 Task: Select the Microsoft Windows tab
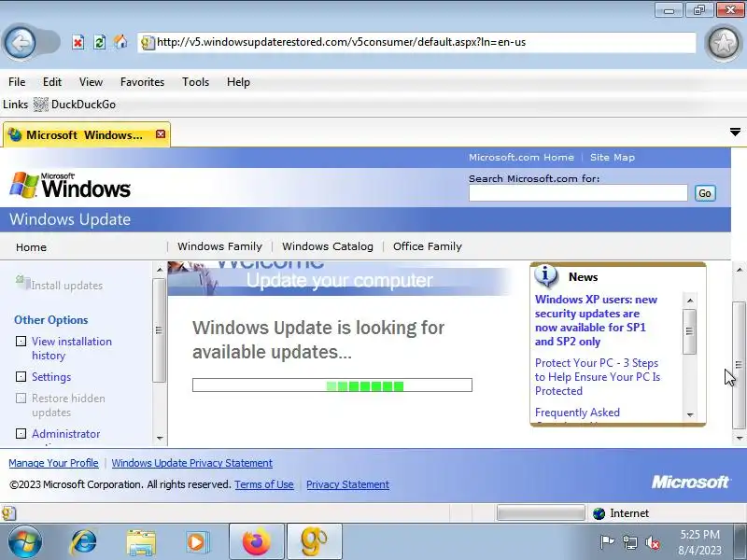[x=87, y=134]
